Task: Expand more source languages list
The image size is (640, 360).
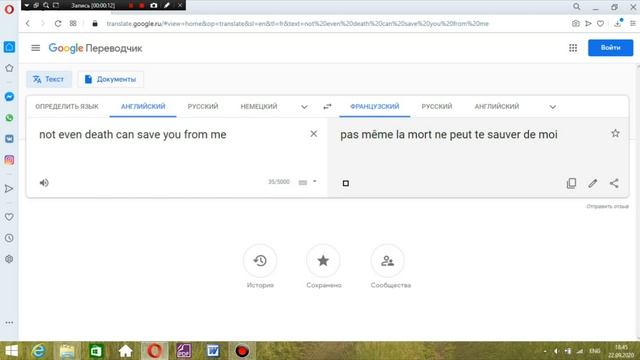Action: 304,107
